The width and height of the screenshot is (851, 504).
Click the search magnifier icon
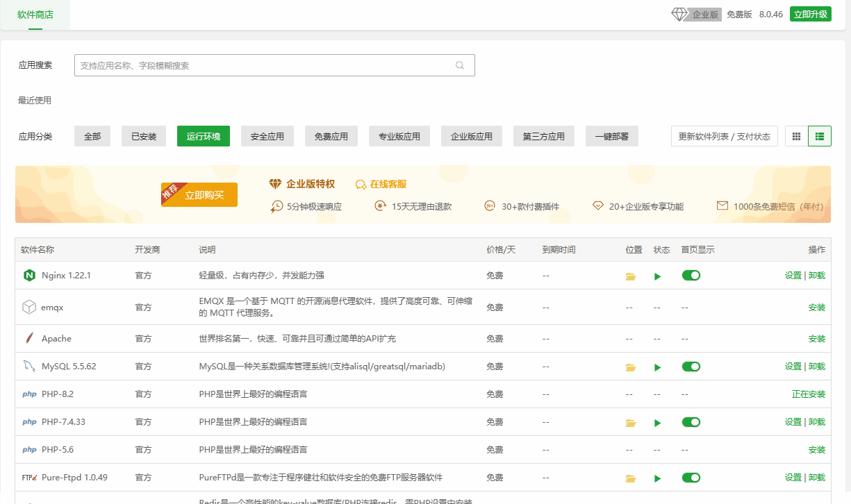[459, 65]
